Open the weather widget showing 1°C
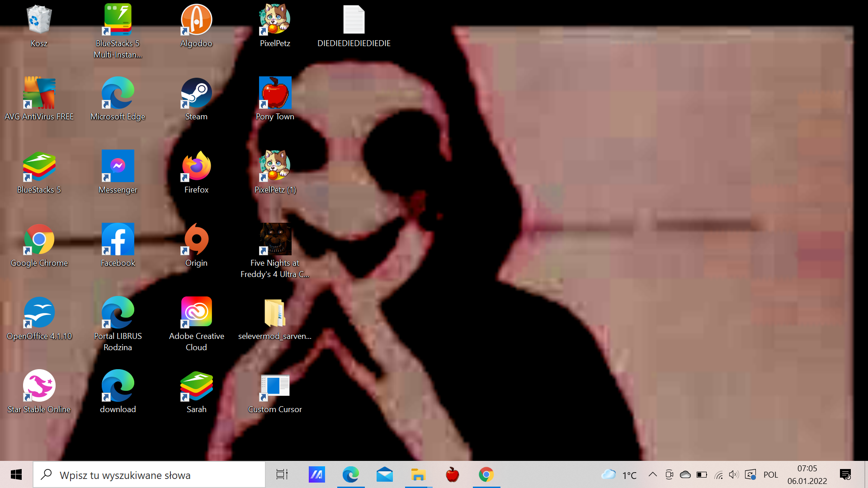The width and height of the screenshot is (868, 488). (619, 474)
